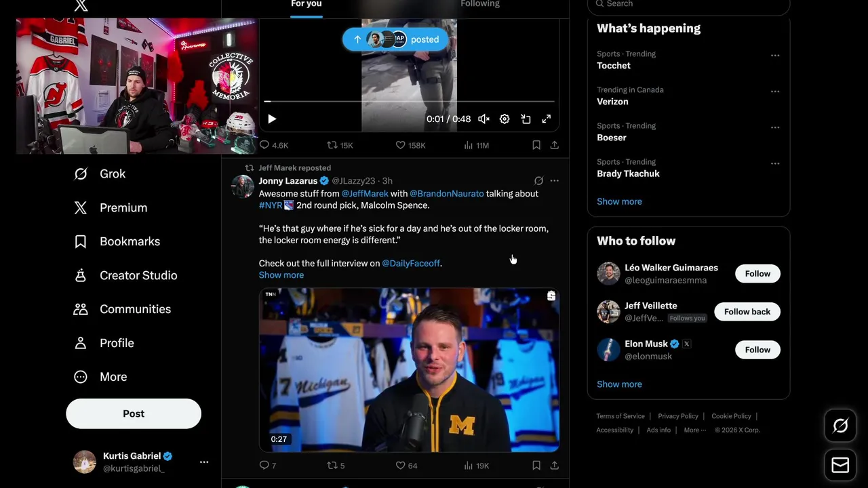
Task: Share the top video post
Action: point(555,145)
